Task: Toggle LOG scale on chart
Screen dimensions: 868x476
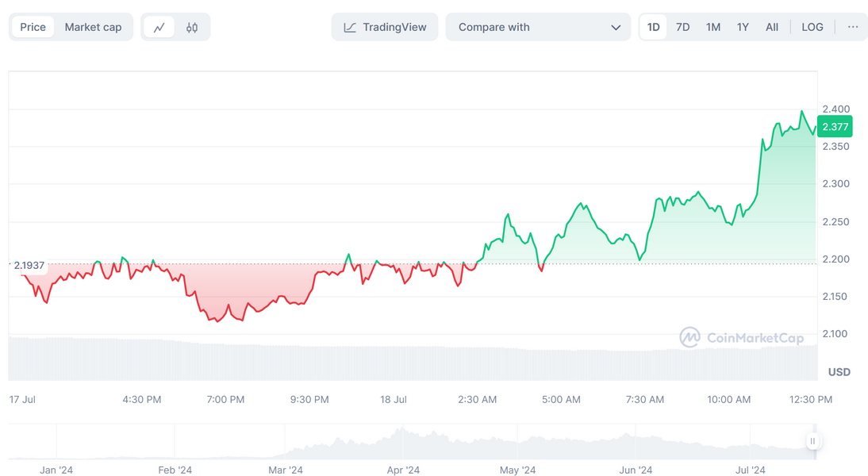Action: [x=812, y=27]
